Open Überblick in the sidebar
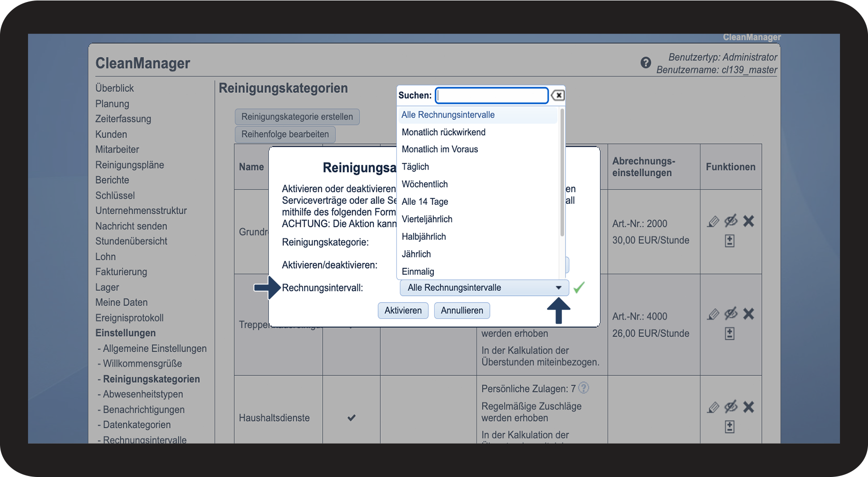Viewport: 868px width, 477px height. click(114, 88)
